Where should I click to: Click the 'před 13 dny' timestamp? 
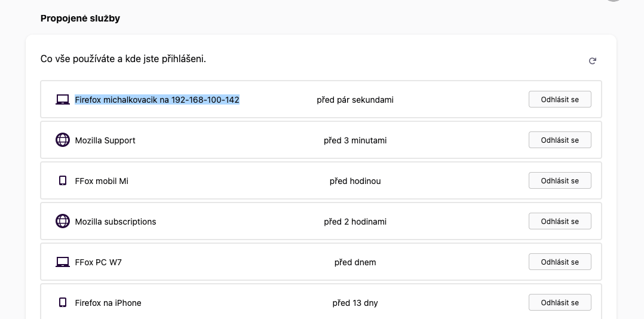[355, 303]
